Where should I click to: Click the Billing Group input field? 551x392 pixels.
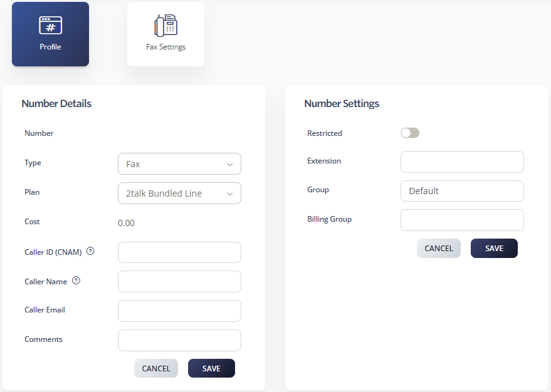462,220
